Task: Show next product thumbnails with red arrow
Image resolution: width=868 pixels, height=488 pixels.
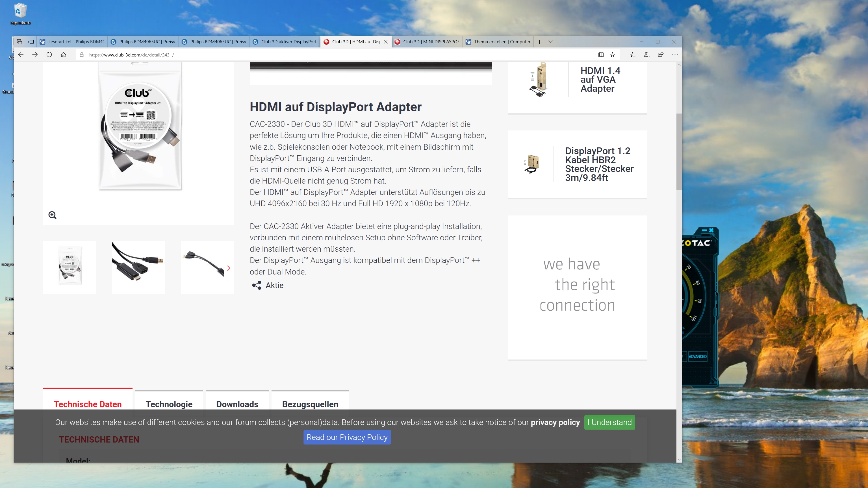Action: click(229, 268)
